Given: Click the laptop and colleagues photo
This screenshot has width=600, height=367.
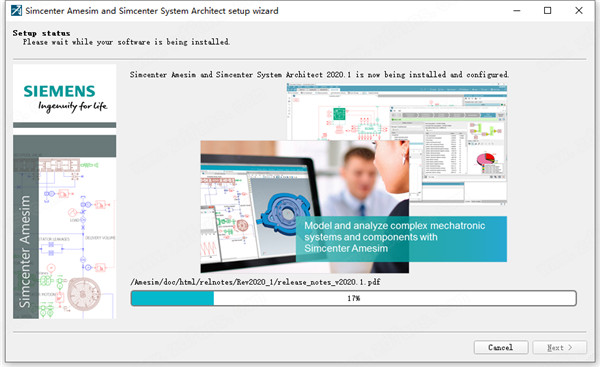Looking at the screenshot, I should (305, 207).
